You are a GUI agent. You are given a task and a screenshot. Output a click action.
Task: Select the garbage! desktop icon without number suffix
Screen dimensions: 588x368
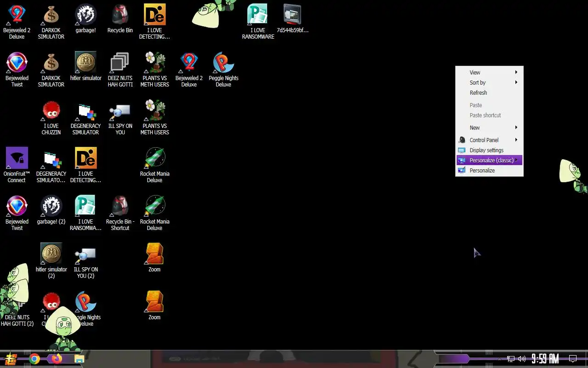[85, 18]
